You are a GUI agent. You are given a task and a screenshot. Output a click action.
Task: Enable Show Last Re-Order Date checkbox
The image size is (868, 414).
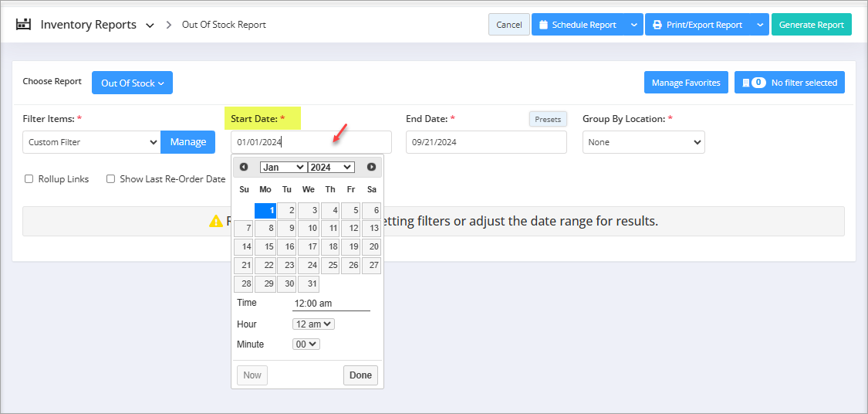point(110,179)
